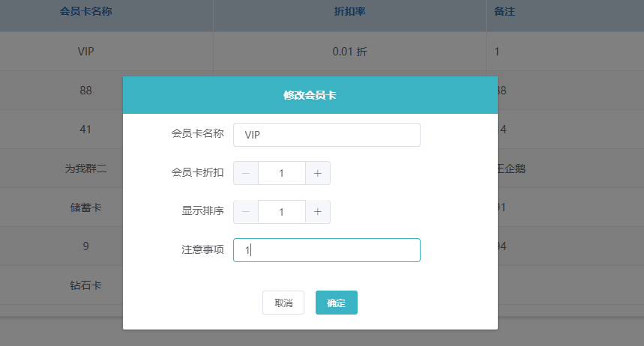Click minus on 显示排序 stepper
The image size is (644, 346).
pos(246,212)
